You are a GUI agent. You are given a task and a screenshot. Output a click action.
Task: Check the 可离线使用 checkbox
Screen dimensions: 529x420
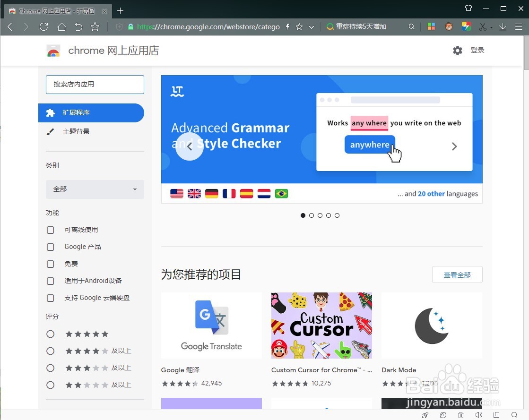tap(50, 230)
